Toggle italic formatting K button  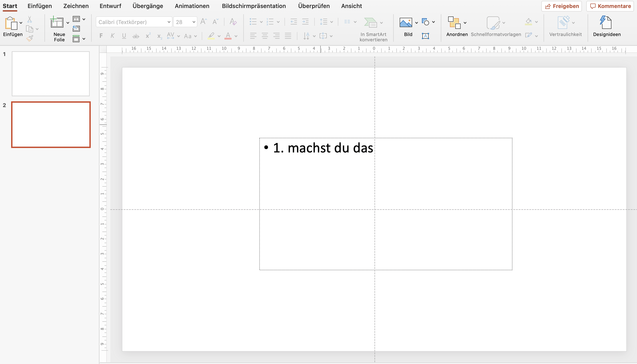pos(113,36)
